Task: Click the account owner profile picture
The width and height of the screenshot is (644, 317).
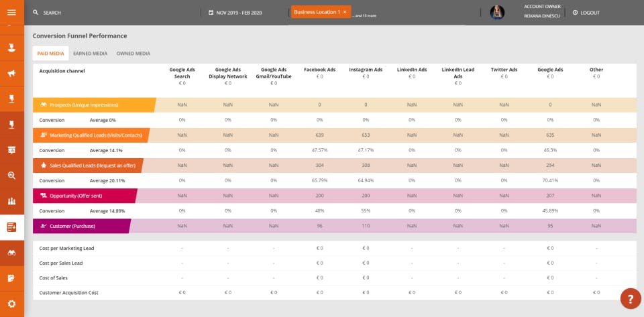Action: [x=497, y=12]
